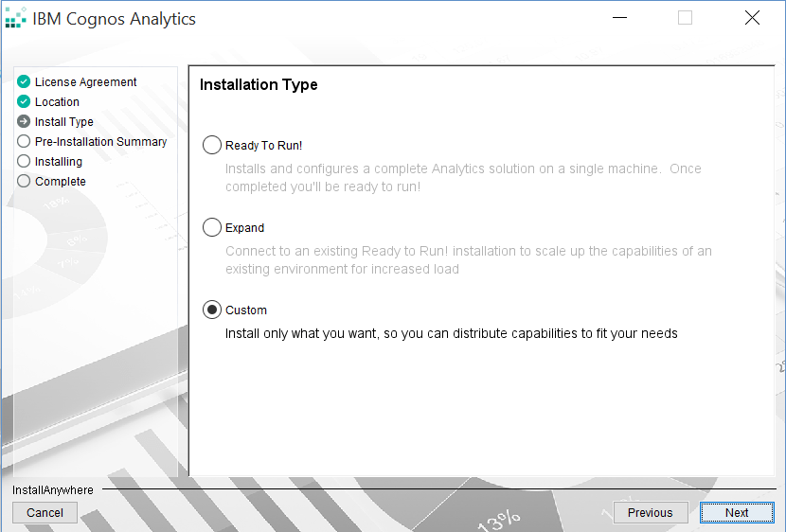The width and height of the screenshot is (786, 532).
Task: Minimize the IBM Cognos Analytics window
Action: 619,18
